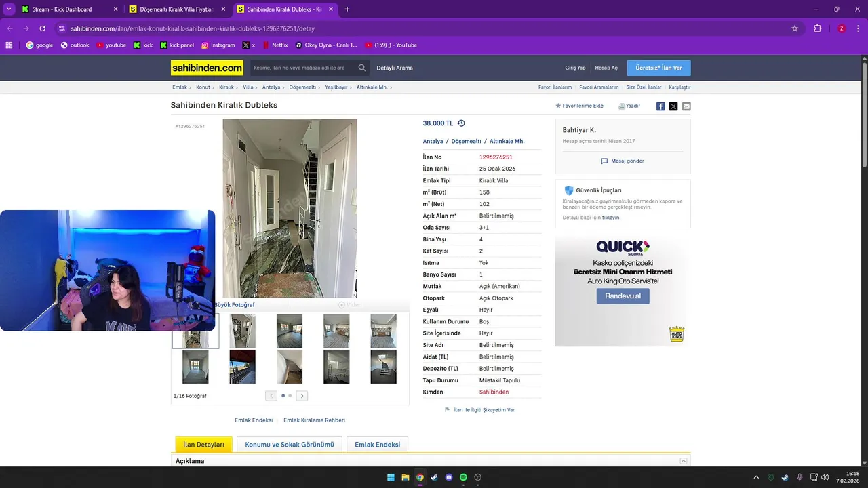Open the instagram bookmark
The height and width of the screenshot is (488, 868).
[218, 45]
